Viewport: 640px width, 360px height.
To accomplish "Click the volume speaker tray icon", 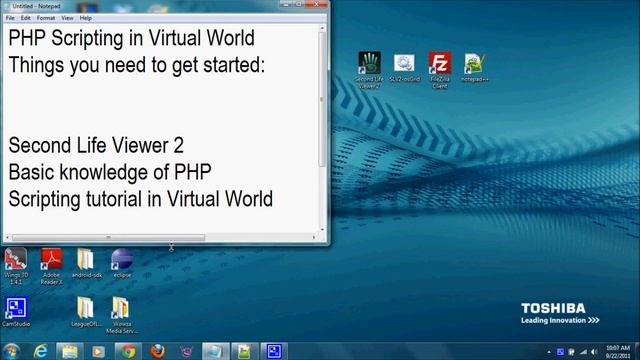I will pyautogui.click(x=594, y=352).
